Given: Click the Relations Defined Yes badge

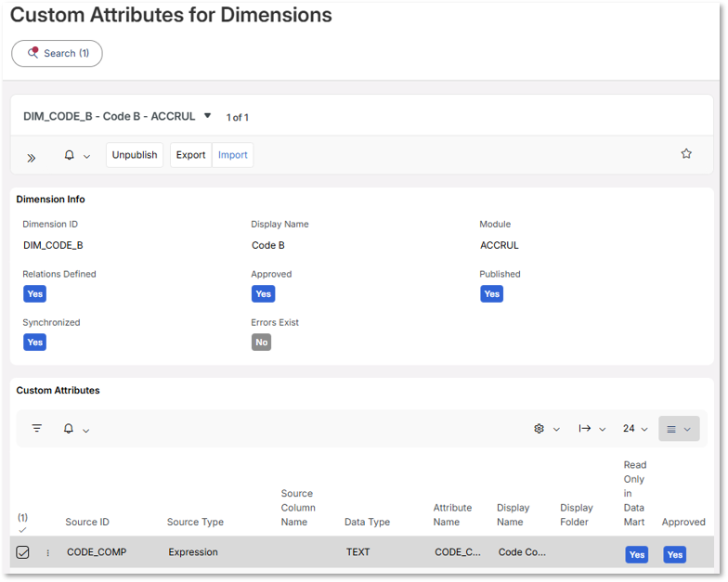Looking at the screenshot, I should click(x=35, y=293).
